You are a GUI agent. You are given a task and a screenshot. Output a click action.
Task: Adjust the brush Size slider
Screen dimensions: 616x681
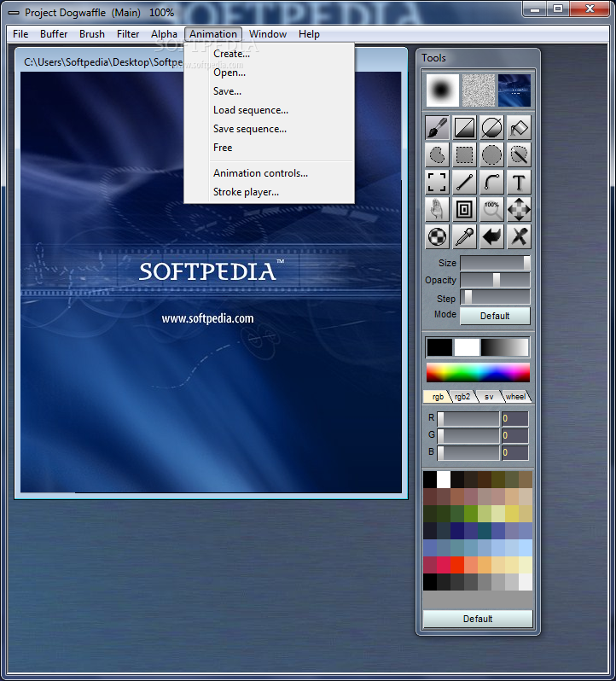(495, 263)
